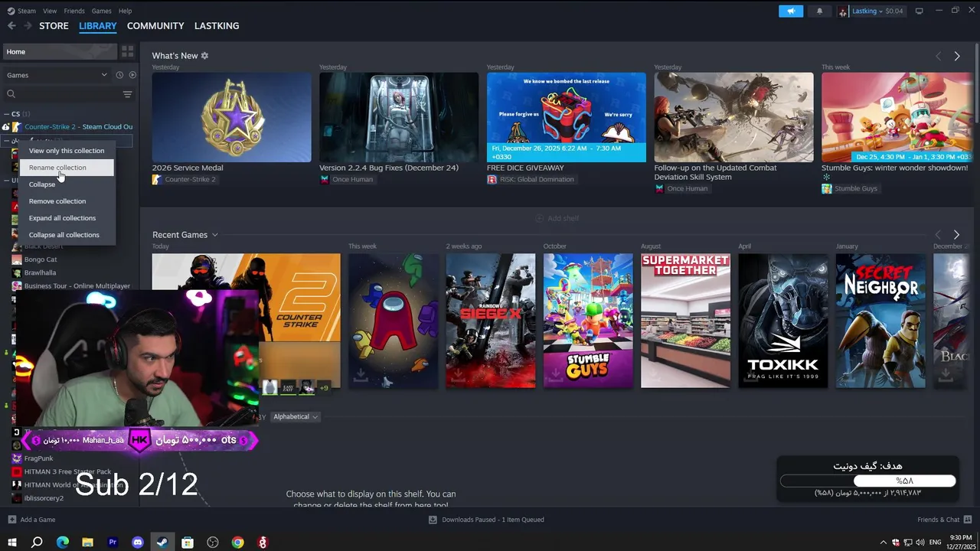Viewport: 980px width, 551px height.
Task: Open the Friends menu
Action: pyautogui.click(x=74, y=11)
